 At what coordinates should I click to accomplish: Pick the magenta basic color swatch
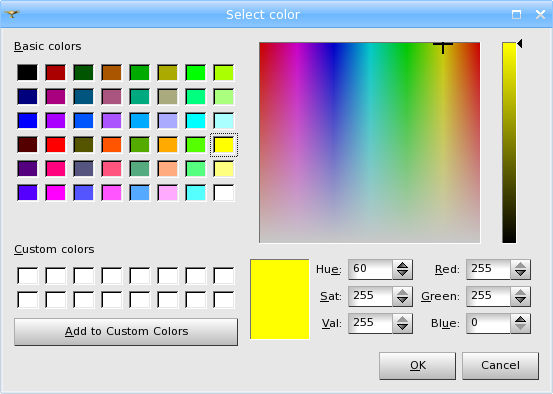(55, 193)
